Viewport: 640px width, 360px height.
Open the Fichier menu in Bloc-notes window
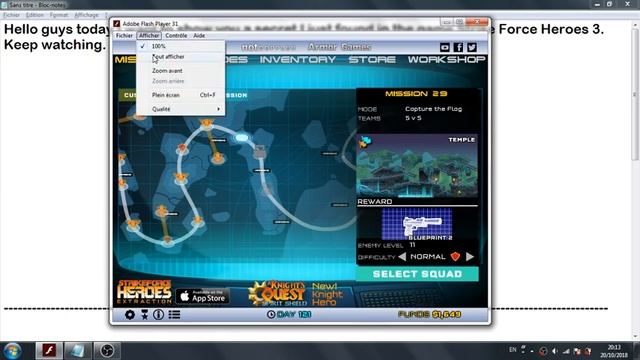point(11,15)
